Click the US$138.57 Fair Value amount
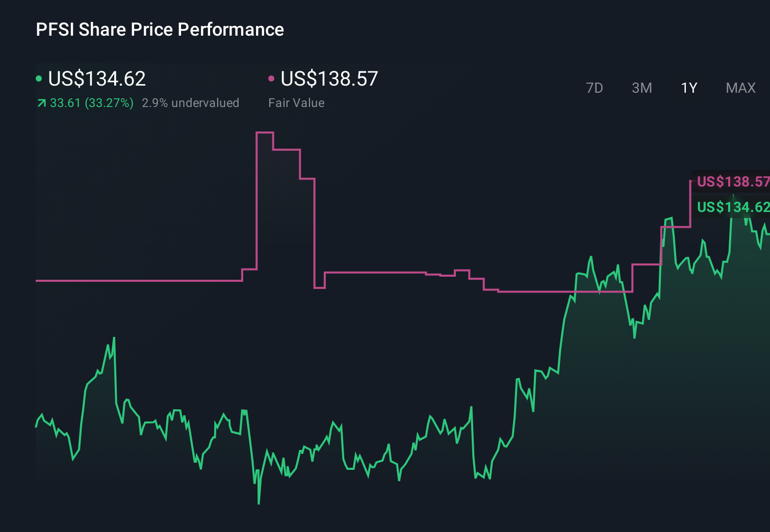The image size is (770, 532). 329,78
